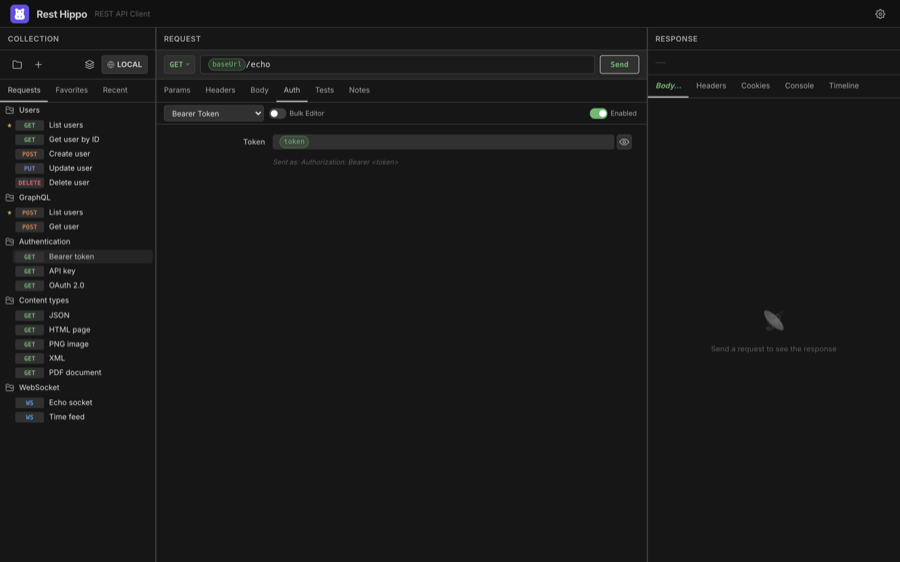The height and width of the screenshot is (562, 900).
Task: Switch to the Favorites tab
Action: pos(72,90)
